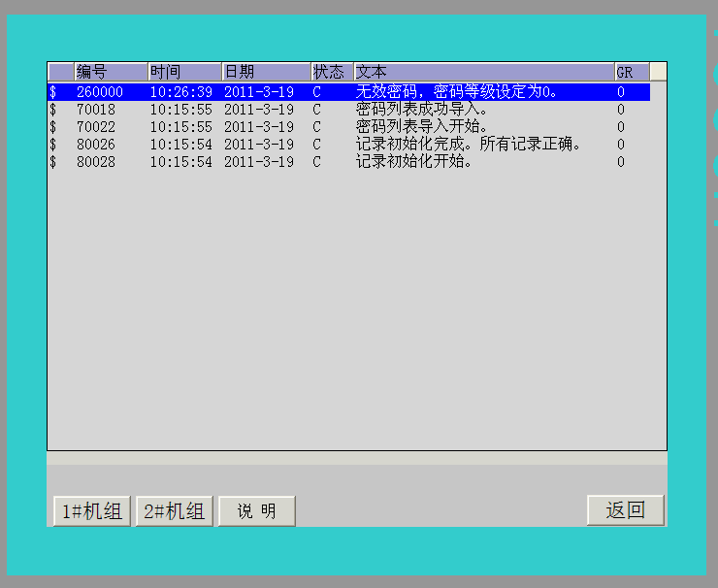Click text 无效密码,密码等级设定为0。

[x=457, y=92]
